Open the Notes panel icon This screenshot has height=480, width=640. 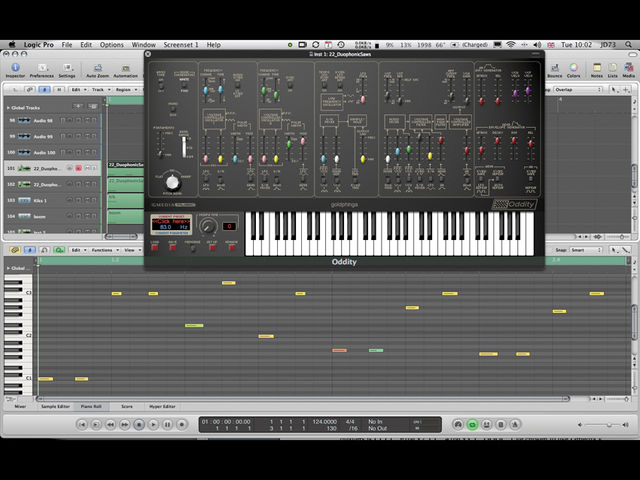(596, 70)
